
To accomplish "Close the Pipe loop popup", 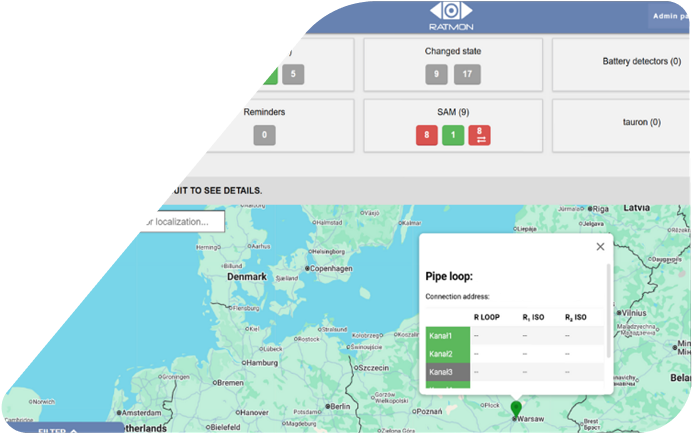I will pos(600,246).
